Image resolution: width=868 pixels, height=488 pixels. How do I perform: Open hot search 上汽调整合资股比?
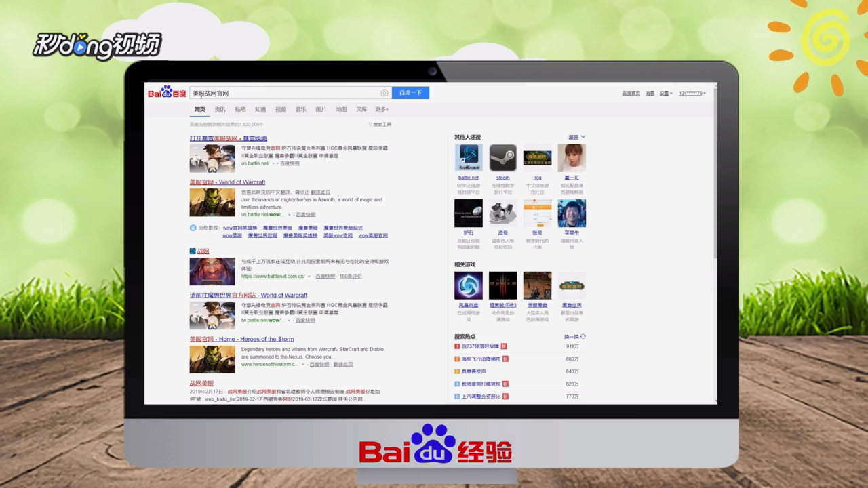pyautogui.click(x=481, y=396)
